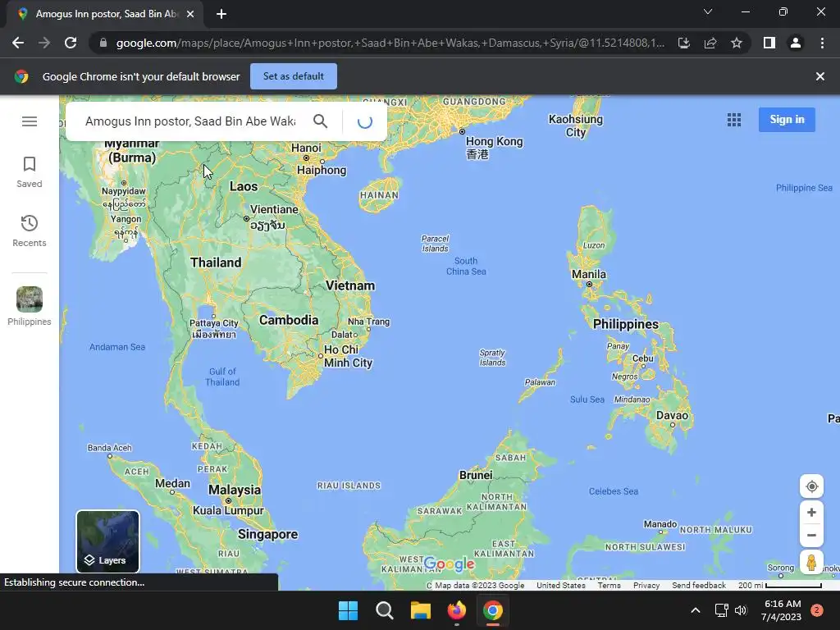Open the tab search dropdown chevron
The width and height of the screenshot is (840, 630).
[708, 11]
